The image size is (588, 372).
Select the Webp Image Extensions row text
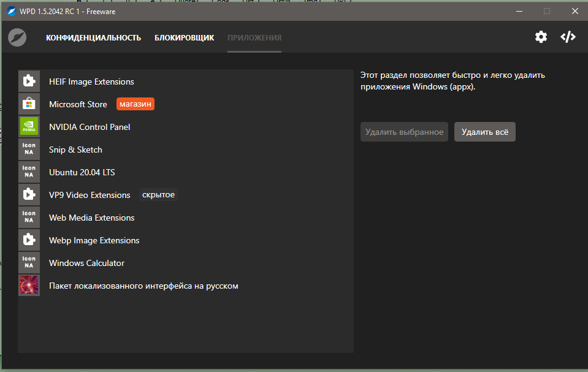[94, 240]
